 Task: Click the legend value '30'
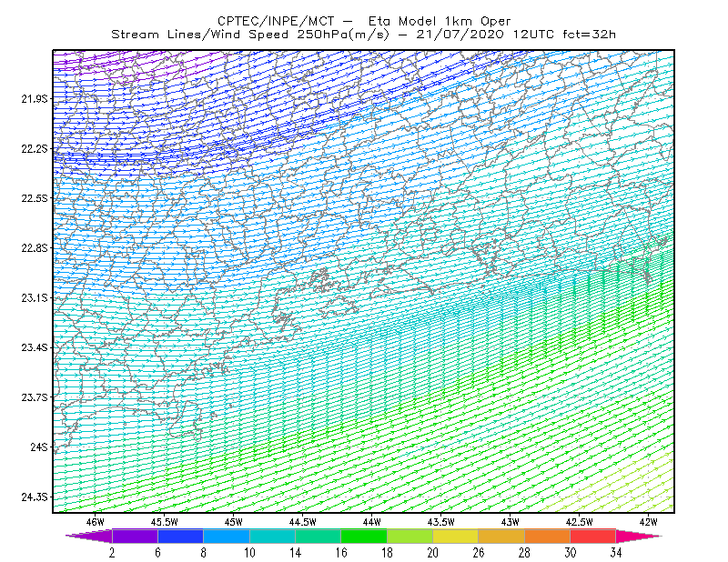click(x=571, y=553)
